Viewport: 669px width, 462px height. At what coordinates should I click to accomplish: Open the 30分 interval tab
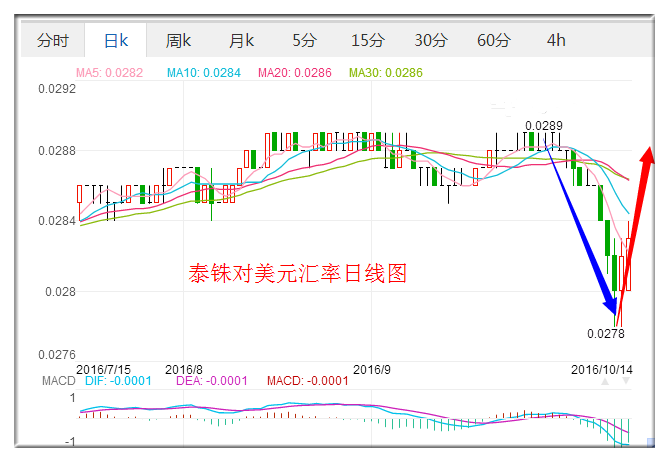(x=430, y=41)
